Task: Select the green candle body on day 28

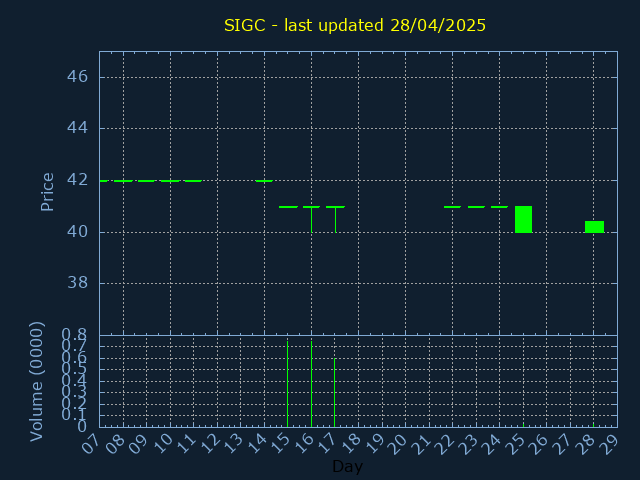Action: (594, 227)
